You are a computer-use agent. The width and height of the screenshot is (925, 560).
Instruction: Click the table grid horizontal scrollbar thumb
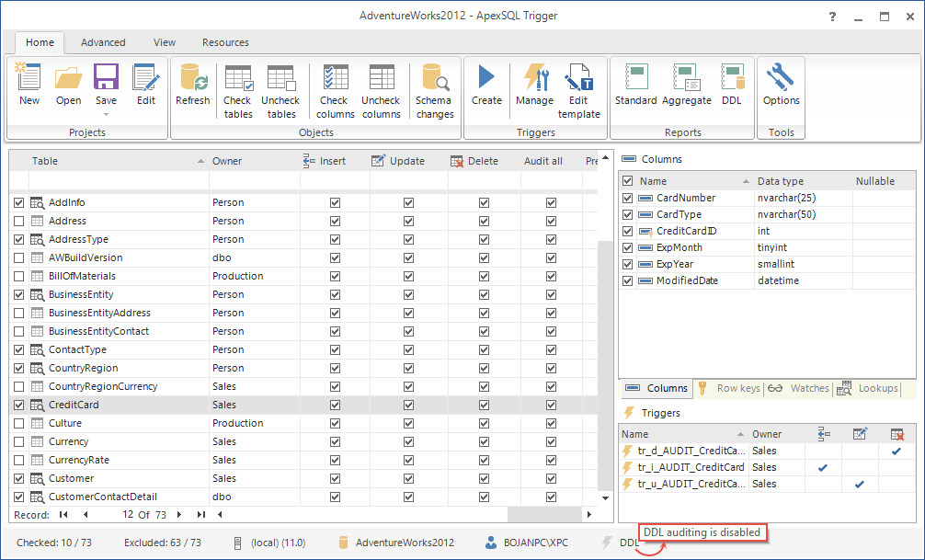545,515
